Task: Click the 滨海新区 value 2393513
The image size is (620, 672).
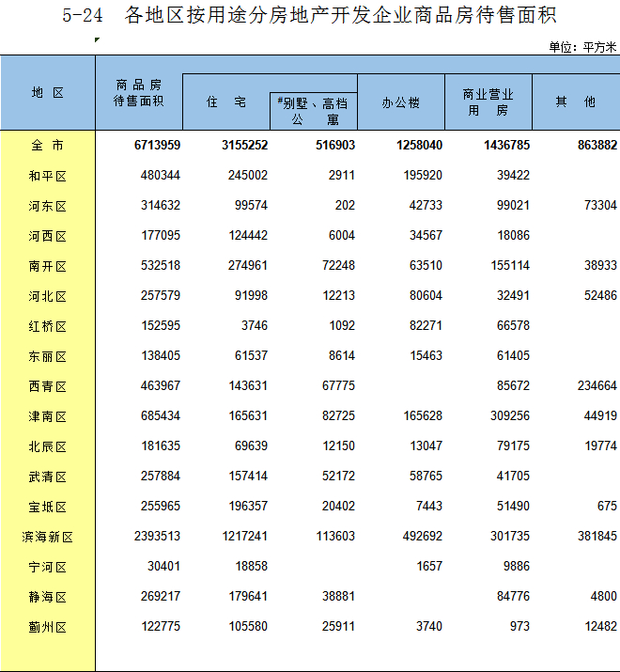Action: 157,536
